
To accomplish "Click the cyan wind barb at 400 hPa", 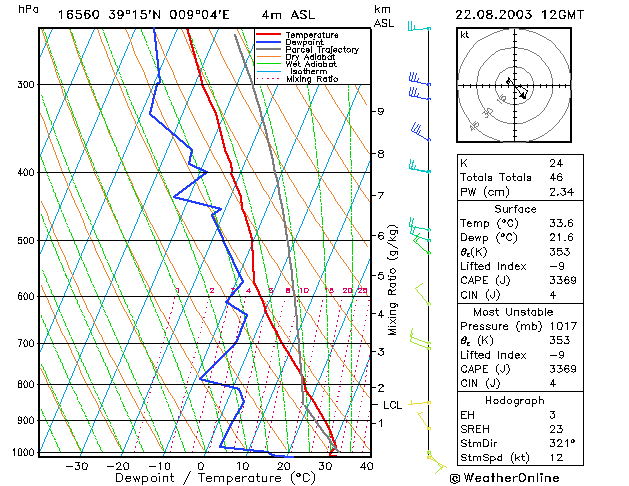I will coord(420,167).
